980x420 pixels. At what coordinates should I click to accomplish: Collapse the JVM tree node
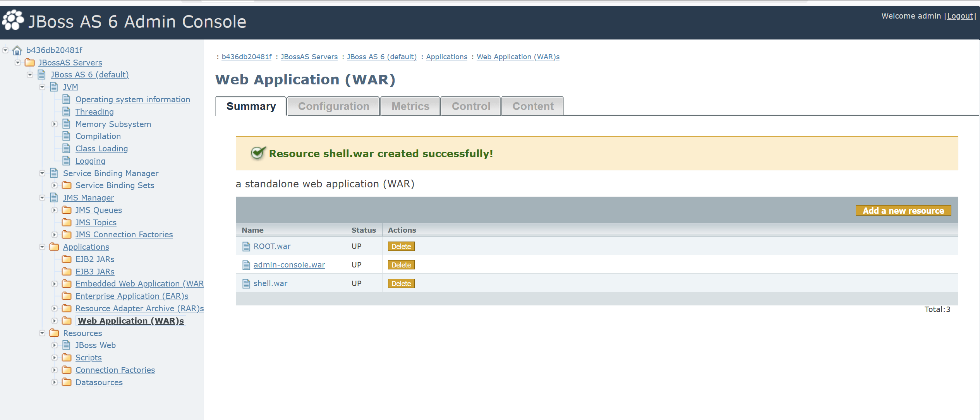pos(42,87)
